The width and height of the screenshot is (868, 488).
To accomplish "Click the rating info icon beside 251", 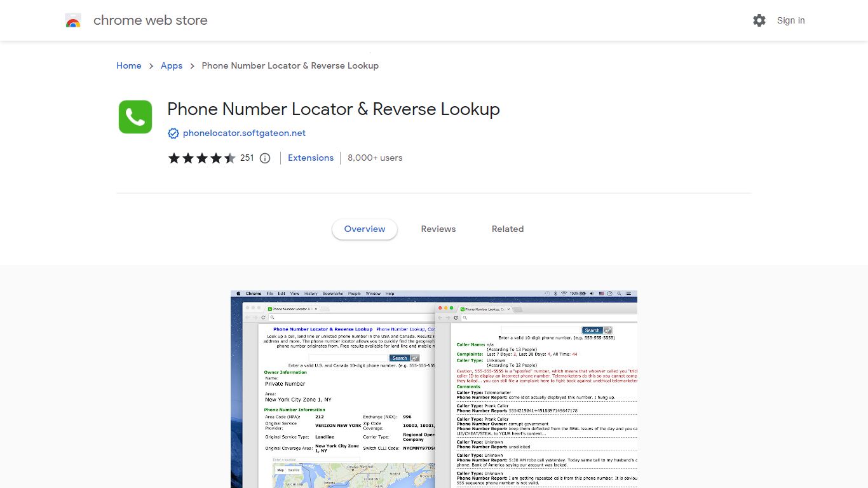I will click(265, 158).
